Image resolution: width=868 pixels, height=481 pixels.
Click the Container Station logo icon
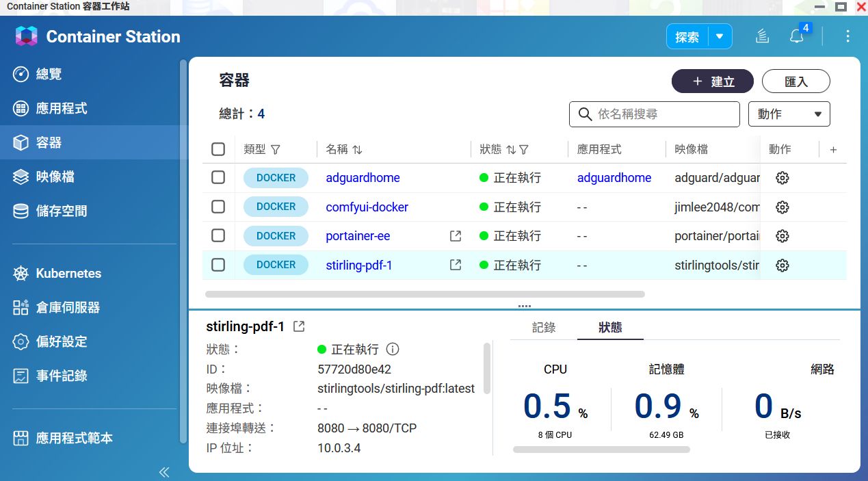click(x=27, y=36)
